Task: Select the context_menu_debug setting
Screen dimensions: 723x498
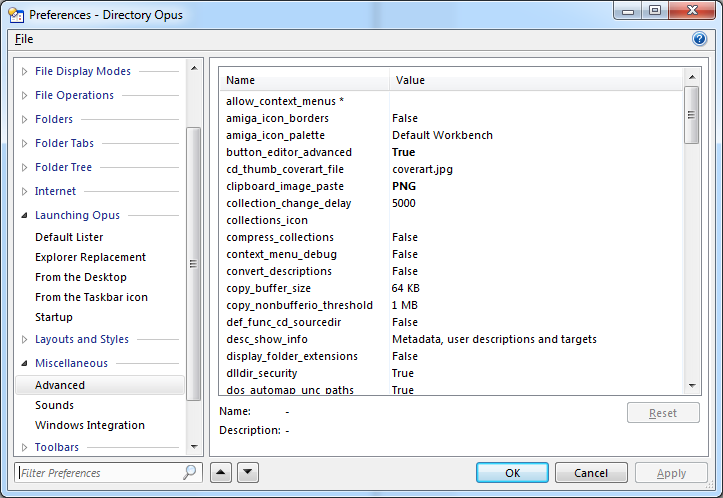Action: [451, 255]
